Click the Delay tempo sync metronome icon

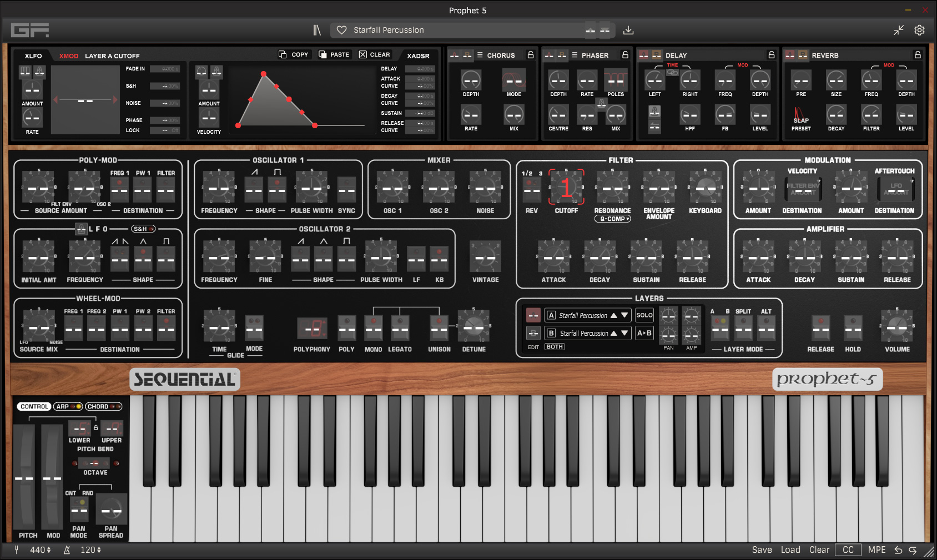655,112
